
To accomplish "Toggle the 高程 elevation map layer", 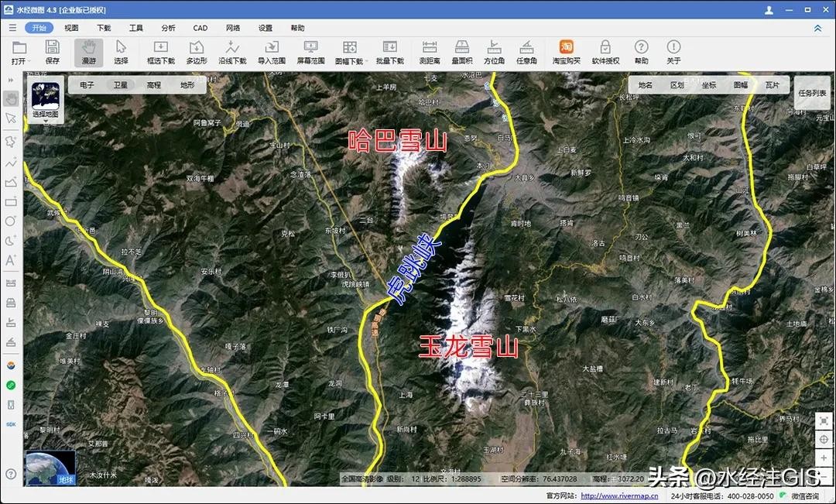I will pyautogui.click(x=153, y=85).
